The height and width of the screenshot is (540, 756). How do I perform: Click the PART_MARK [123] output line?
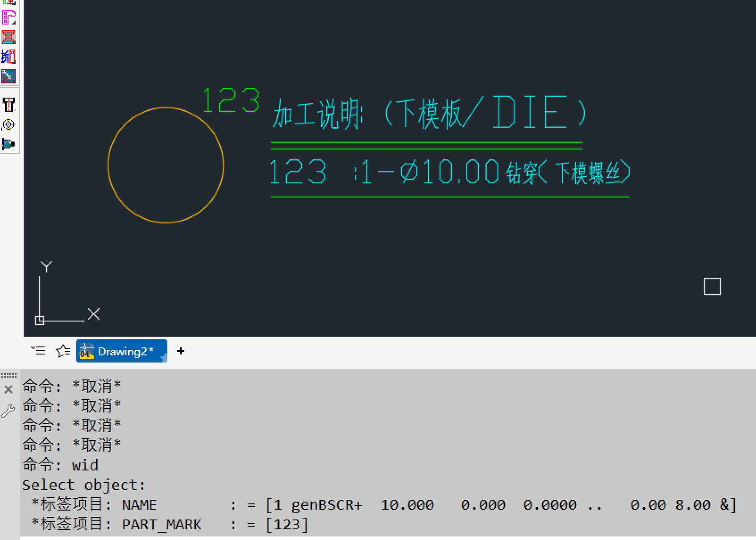pyautogui.click(x=170, y=524)
